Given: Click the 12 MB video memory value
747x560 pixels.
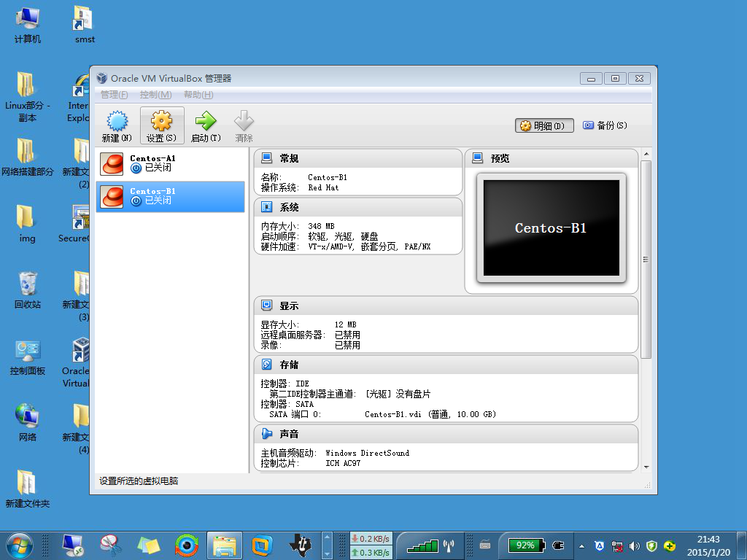Looking at the screenshot, I should 345,324.
